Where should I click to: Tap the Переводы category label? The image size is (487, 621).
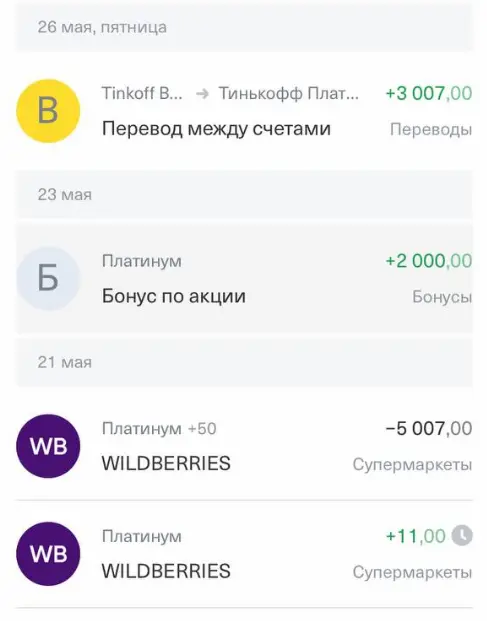tap(431, 130)
